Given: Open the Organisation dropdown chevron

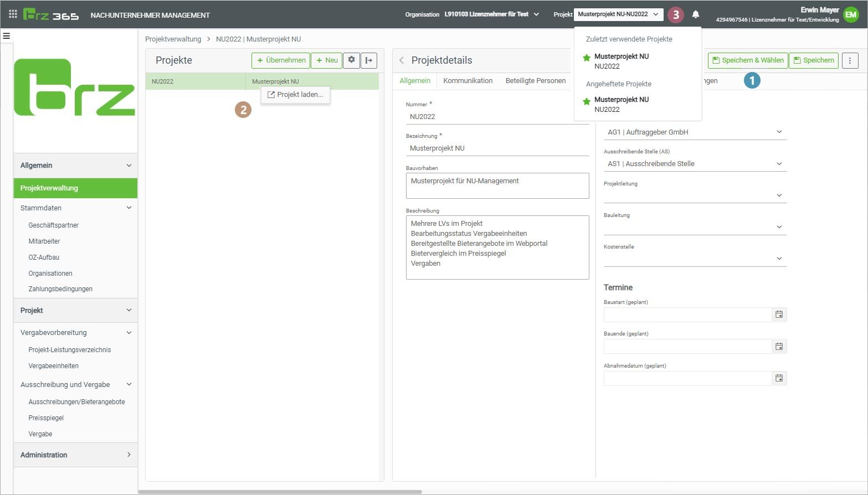Looking at the screenshot, I should (x=536, y=14).
